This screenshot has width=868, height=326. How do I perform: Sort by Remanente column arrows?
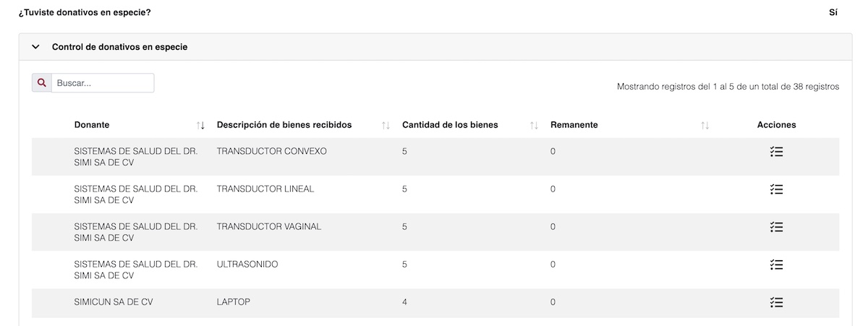(x=705, y=126)
